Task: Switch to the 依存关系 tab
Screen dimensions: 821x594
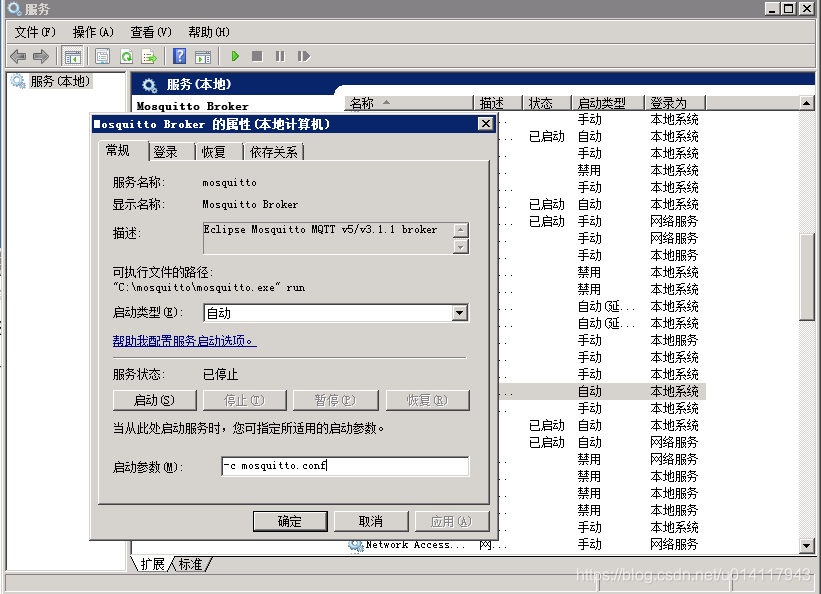Action: coord(273,152)
